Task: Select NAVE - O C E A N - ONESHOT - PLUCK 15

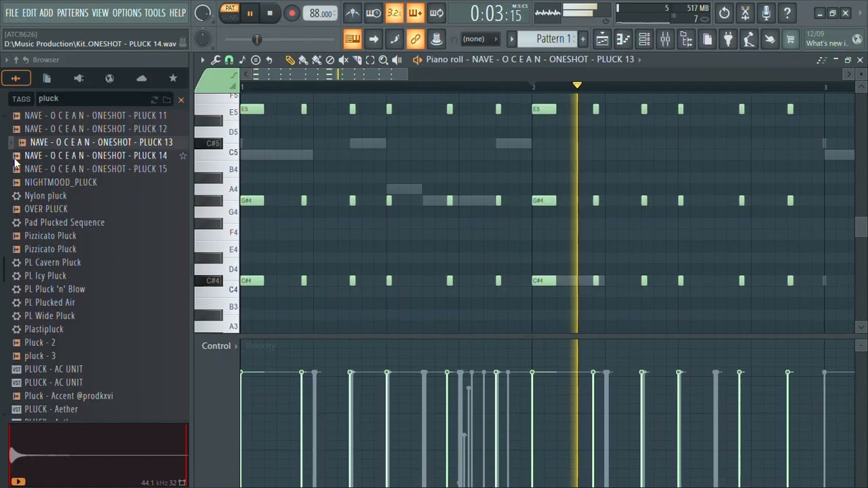Action: click(96, 169)
